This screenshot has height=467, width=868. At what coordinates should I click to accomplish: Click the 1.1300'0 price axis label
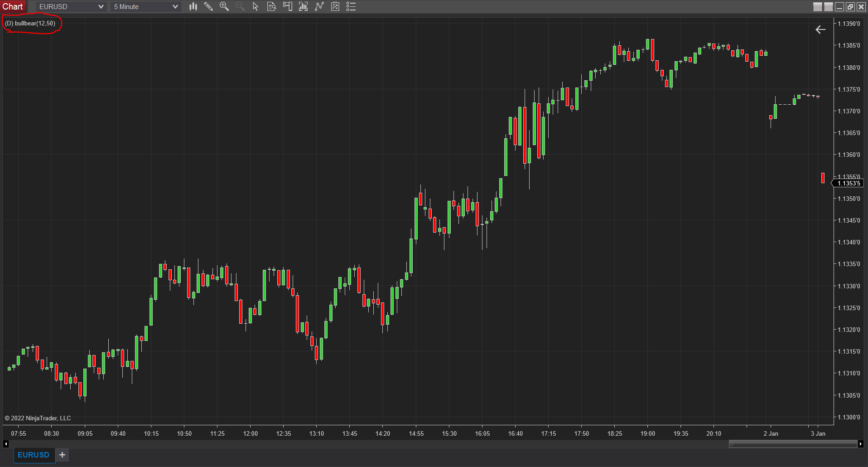(849, 417)
